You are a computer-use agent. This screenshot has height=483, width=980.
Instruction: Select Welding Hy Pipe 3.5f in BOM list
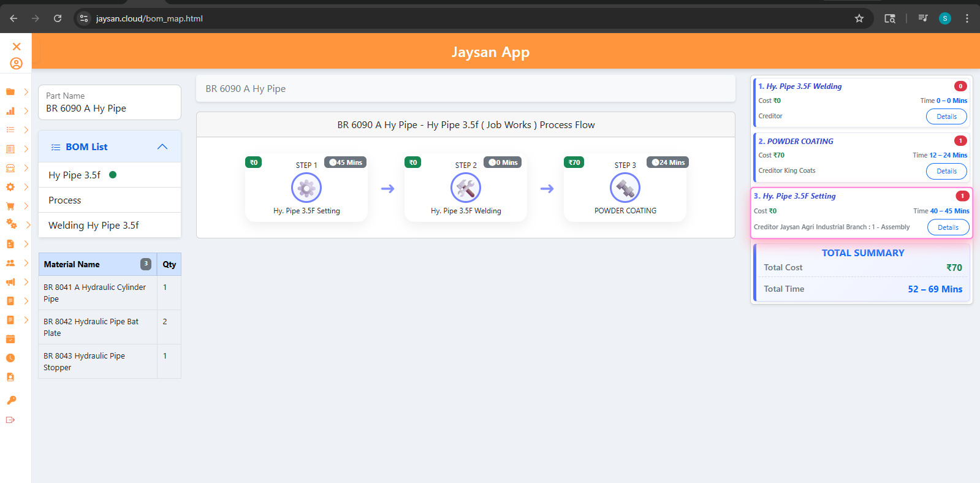[x=94, y=225]
